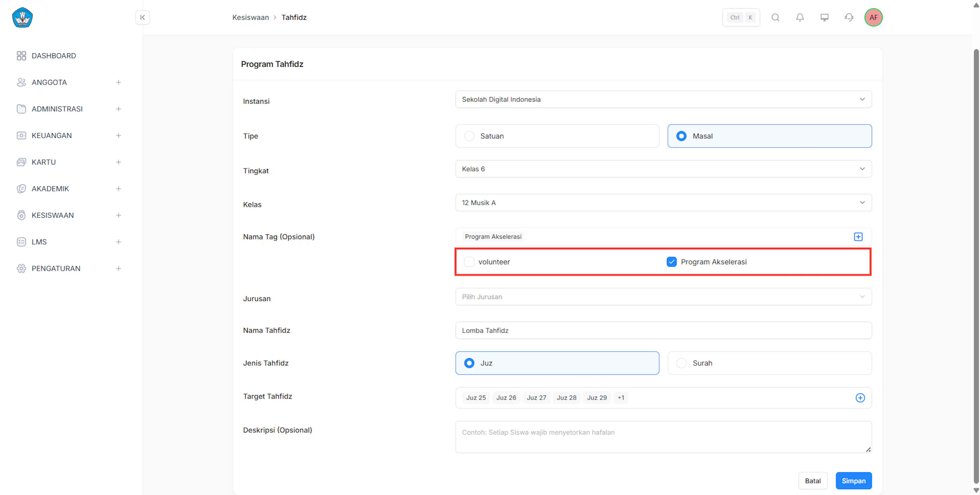Expand KEUANGAN menu with plus sign
980x495 pixels.
[118, 136]
